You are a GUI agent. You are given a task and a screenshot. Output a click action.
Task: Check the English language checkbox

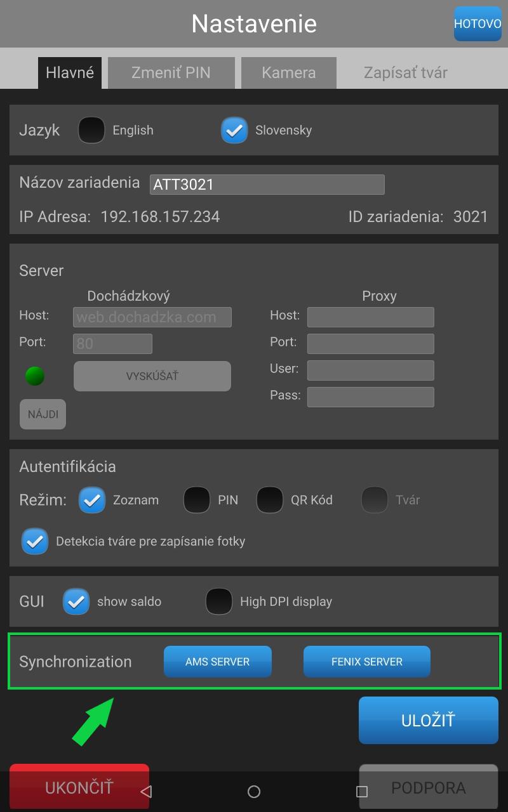coord(91,130)
